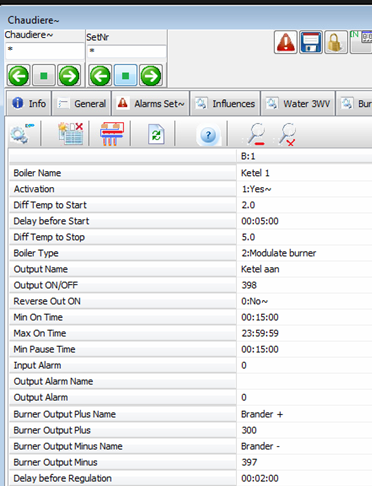Open the Info tab
The image size is (372, 486).
(x=29, y=104)
